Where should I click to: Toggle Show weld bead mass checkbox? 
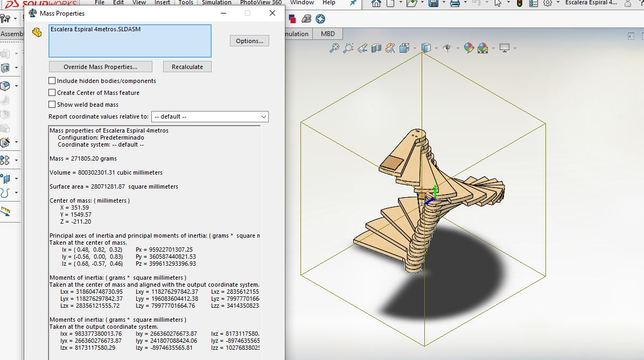(52, 105)
